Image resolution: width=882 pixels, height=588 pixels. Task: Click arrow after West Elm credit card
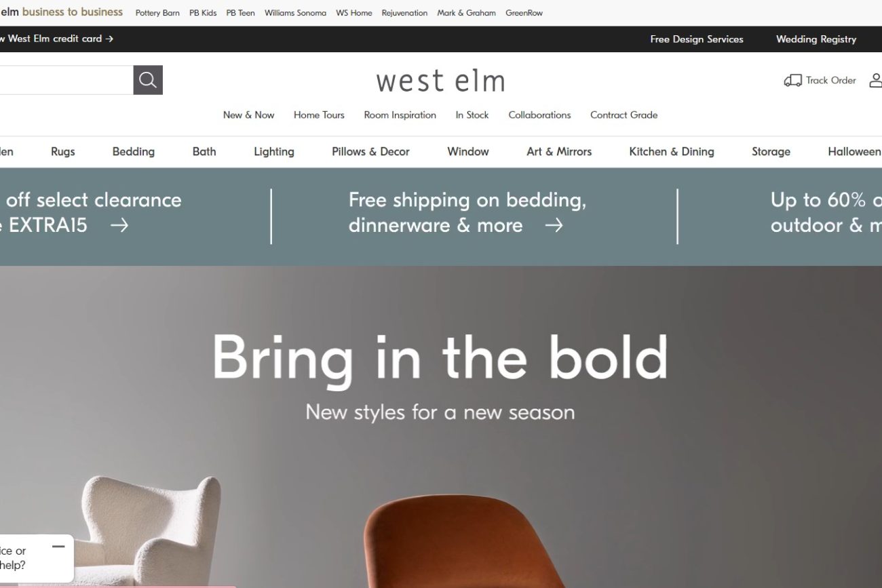[x=109, y=39]
